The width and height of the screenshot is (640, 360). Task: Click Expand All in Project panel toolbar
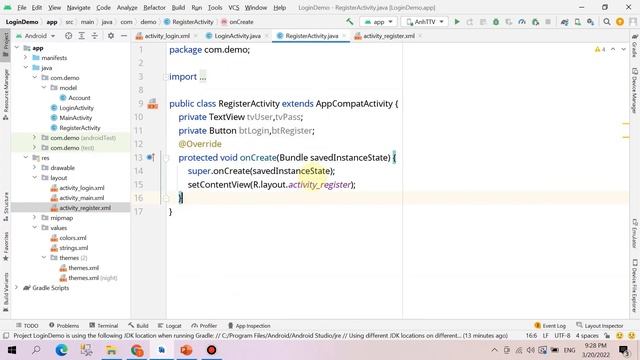82,36
